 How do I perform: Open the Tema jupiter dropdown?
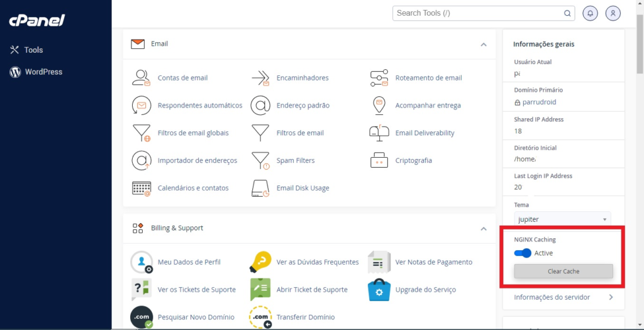click(562, 219)
